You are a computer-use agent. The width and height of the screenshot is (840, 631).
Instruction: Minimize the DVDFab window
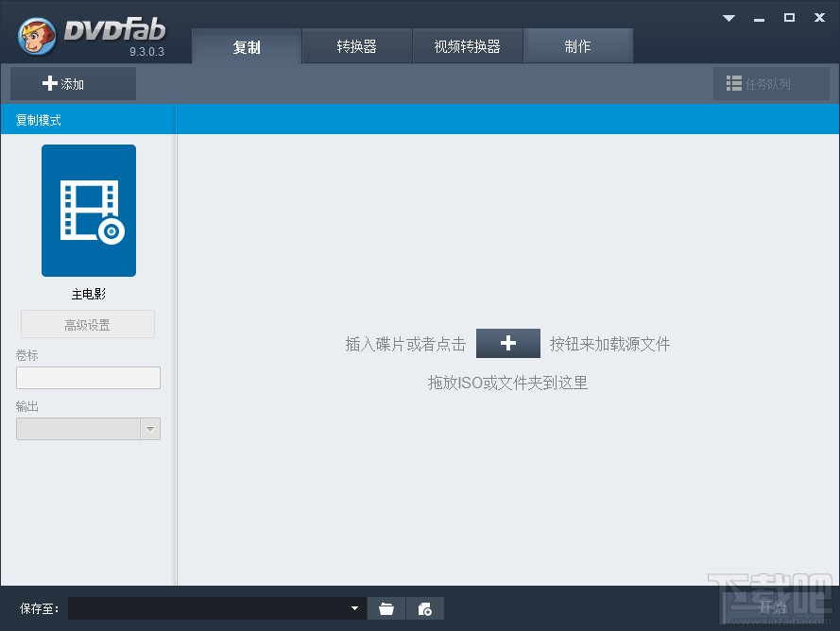[x=759, y=19]
